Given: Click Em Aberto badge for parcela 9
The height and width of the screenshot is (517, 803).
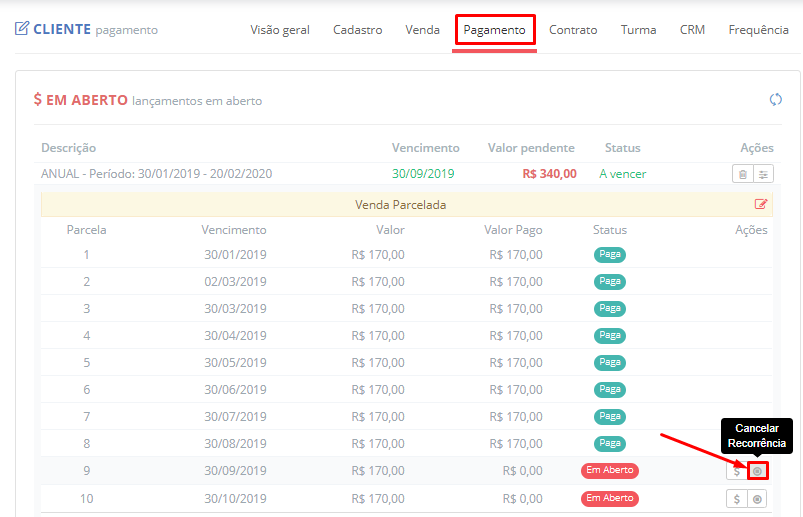Looking at the screenshot, I should 609,470.
